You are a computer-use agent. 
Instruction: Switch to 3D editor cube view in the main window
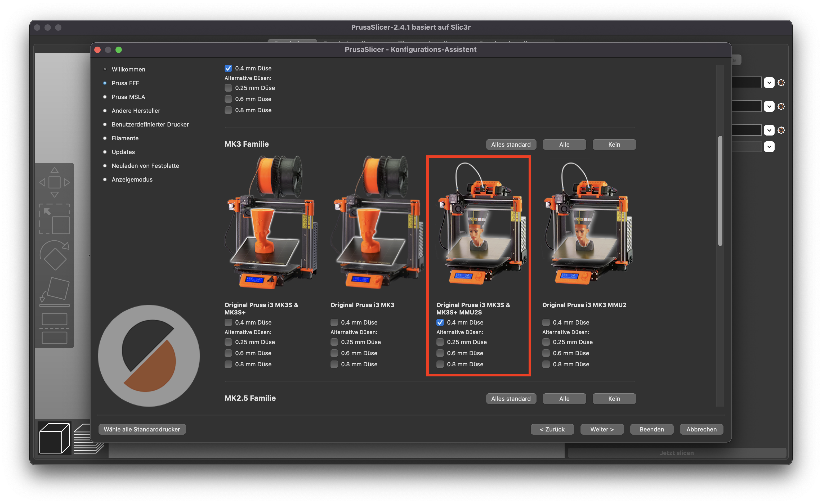click(x=54, y=438)
